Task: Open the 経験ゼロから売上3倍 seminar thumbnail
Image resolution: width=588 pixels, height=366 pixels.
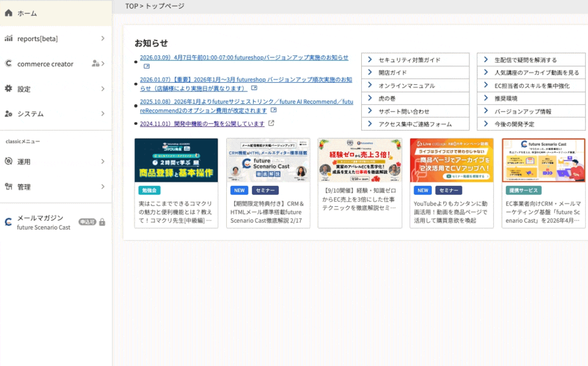Action: pos(360,160)
